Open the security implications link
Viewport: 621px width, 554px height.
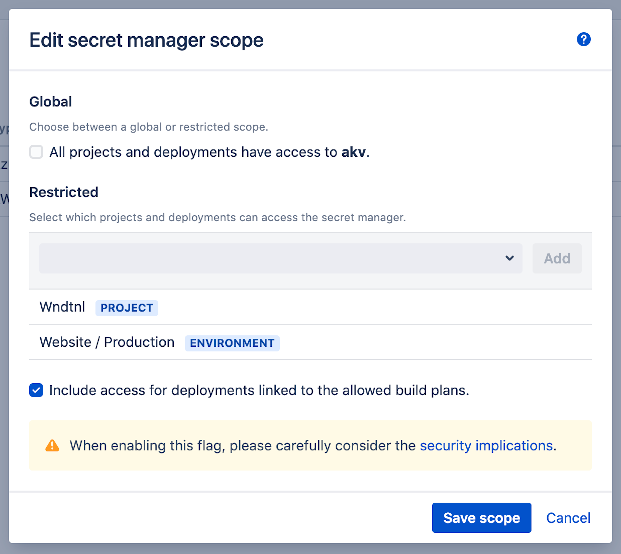point(486,445)
